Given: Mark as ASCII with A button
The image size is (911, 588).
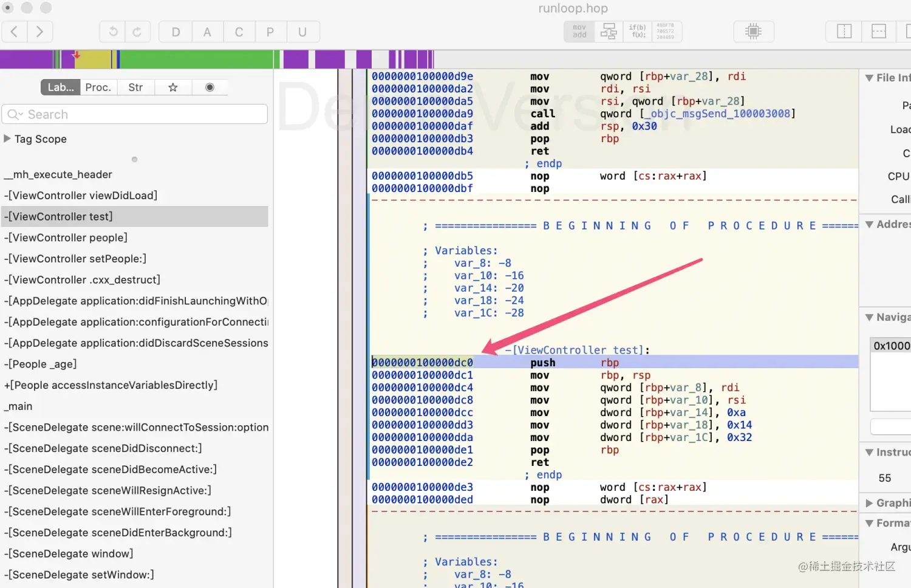Looking at the screenshot, I should (x=207, y=32).
